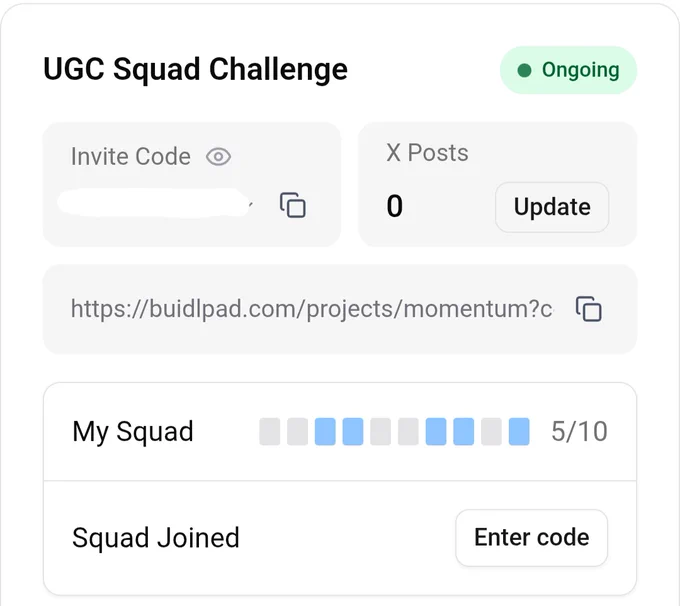The width and height of the screenshot is (680, 606).
Task: Copy the invite code
Action: tap(293, 205)
